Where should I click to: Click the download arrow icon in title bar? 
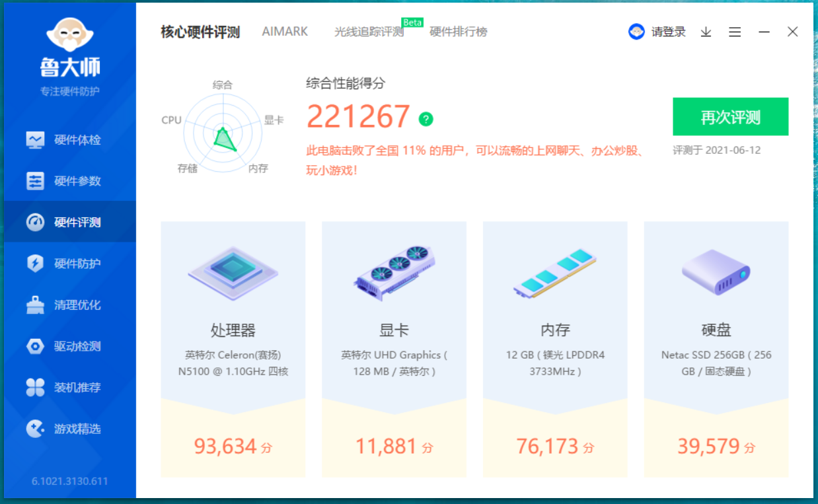point(706,32)
